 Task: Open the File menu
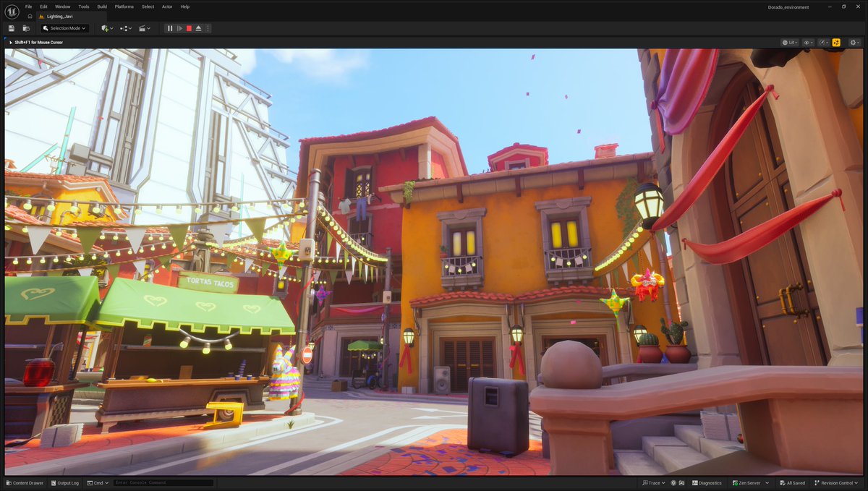coord(29,7)
